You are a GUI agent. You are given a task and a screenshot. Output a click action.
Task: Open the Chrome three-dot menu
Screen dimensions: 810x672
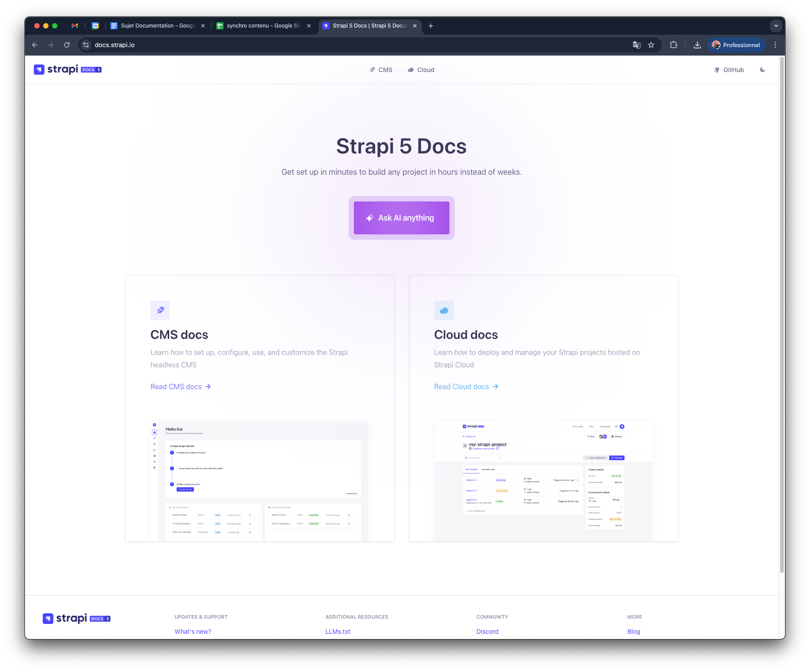(x=775, y=45)
